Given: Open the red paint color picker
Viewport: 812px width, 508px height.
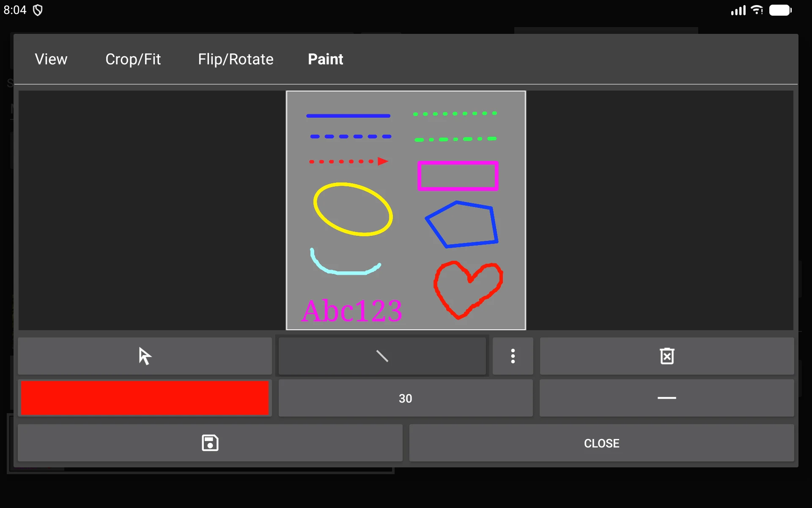Looking at the screenshot, I should [145, 398].
